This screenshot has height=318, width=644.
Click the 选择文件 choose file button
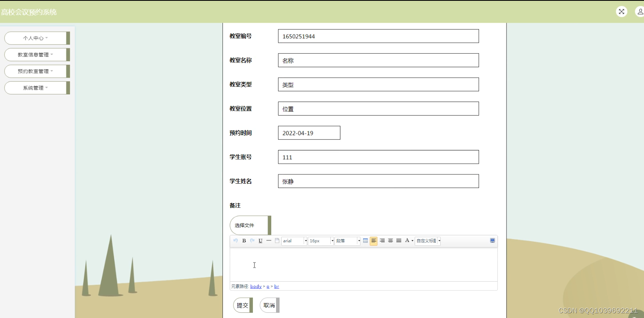coord(250,225)
